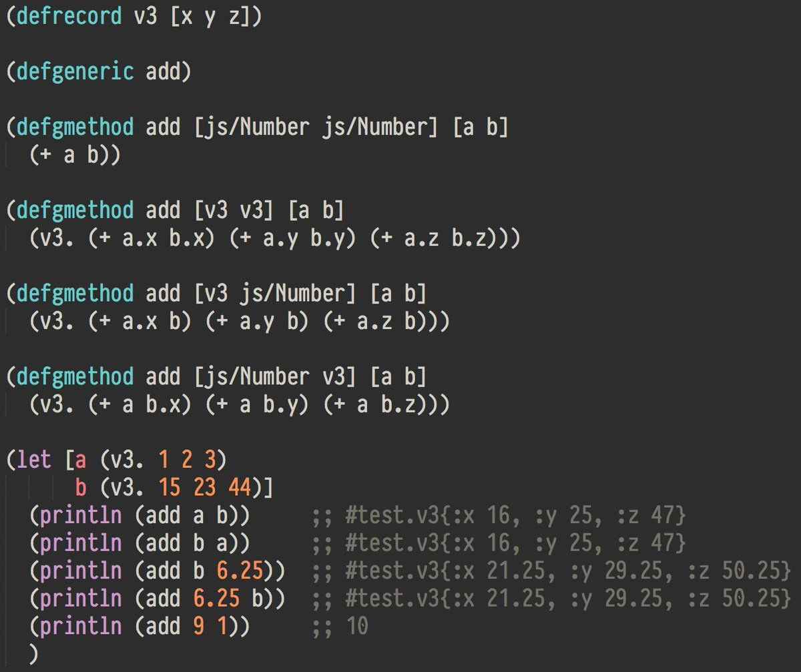This screenshot has height=672, width=801.
Task: Click 'add' after defgeneric
Action: pyautogui.click(x=163, y=70)
